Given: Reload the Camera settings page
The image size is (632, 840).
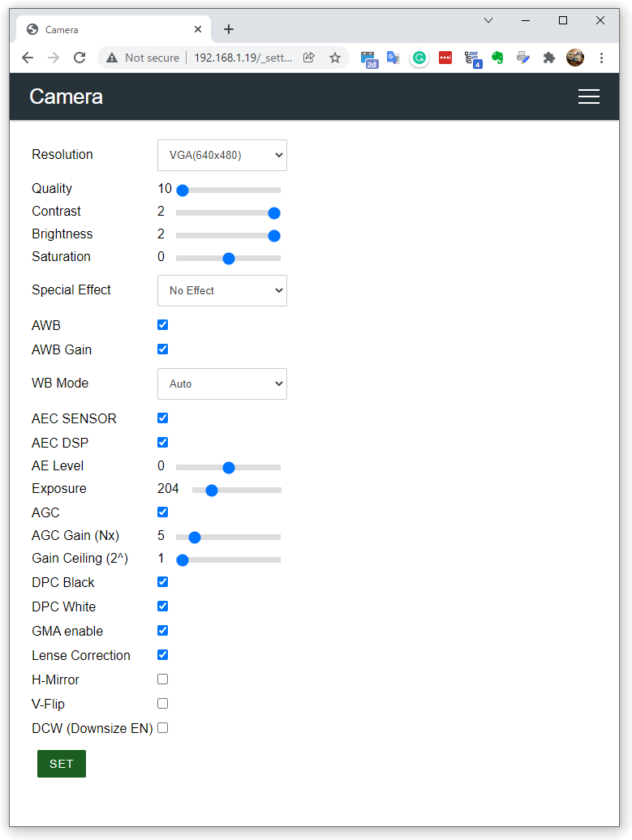Looking at the screenshot, I should [78, 58].
